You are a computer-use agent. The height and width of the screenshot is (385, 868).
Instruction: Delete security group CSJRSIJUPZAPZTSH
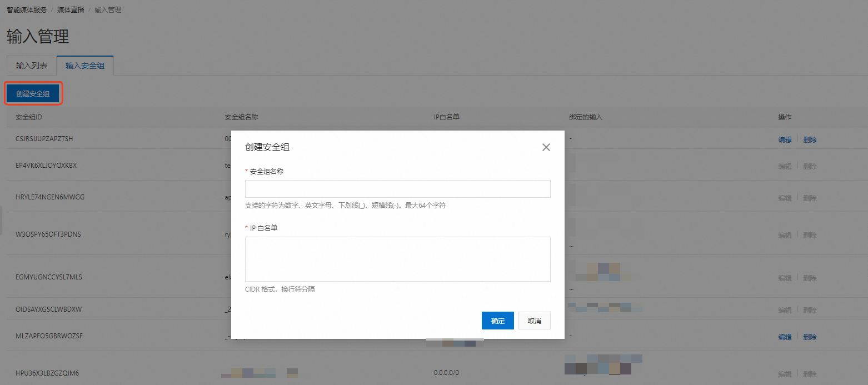point(810,139)
